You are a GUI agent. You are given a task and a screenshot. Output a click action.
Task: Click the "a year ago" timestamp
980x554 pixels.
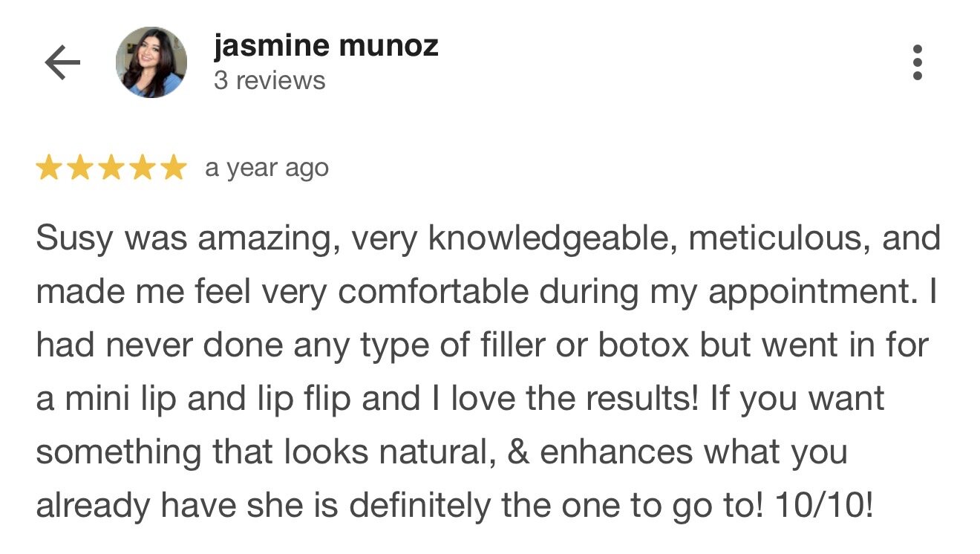click(x=267, y=169)
